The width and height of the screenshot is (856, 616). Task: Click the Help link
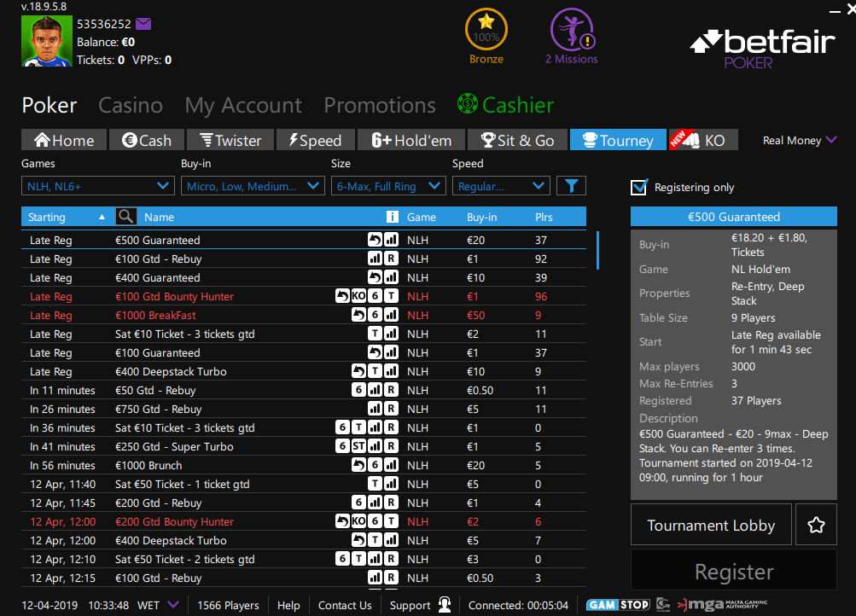point(288,605)
